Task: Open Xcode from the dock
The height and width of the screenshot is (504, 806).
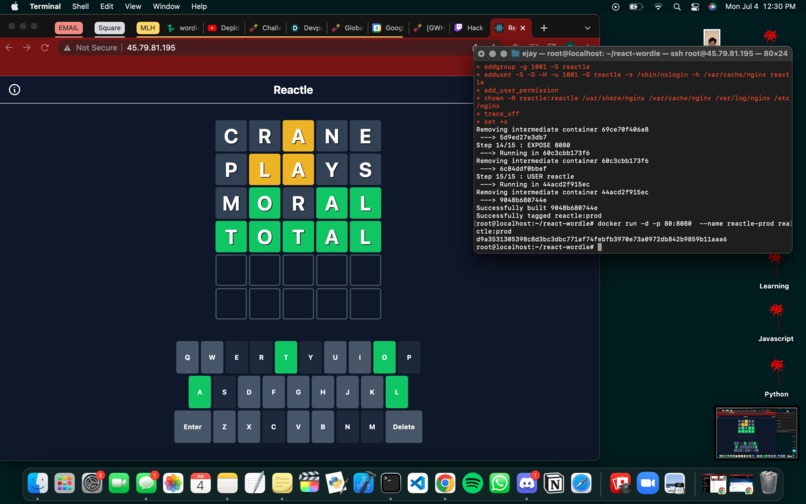Action: [363, 483]
